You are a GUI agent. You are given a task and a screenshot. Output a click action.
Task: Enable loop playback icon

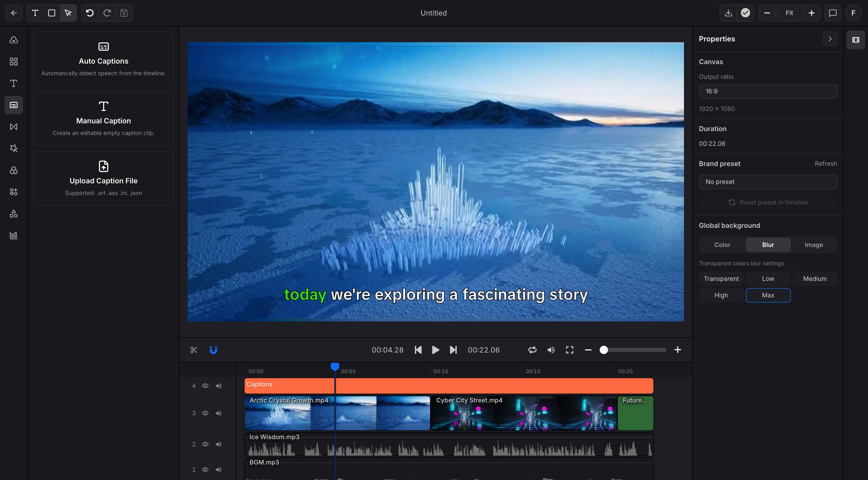(532, 350)
